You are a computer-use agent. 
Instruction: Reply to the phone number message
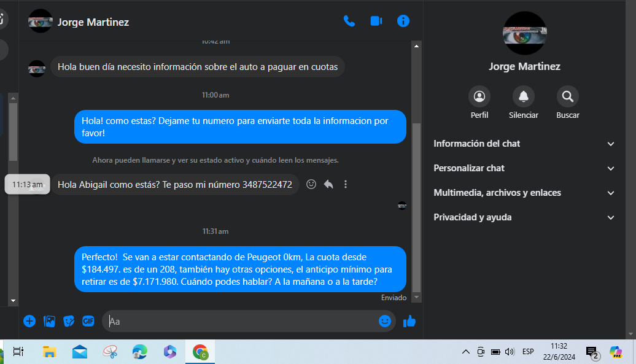coord(328,184)
